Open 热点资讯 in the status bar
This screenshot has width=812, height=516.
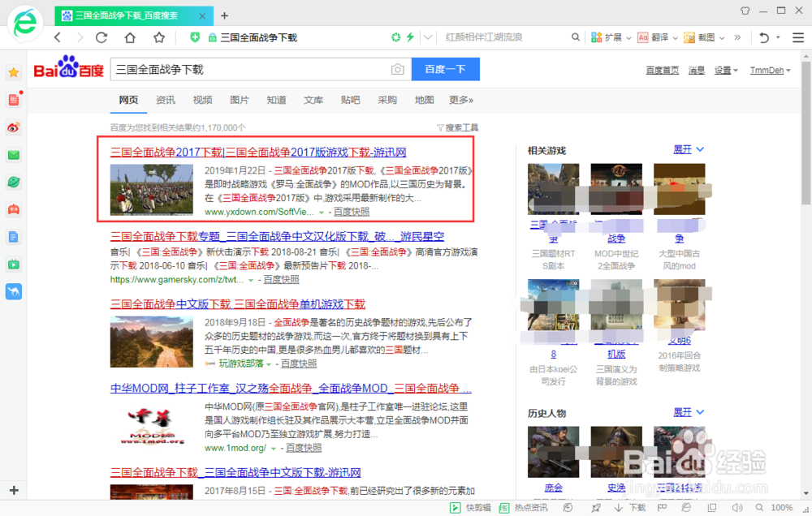click(528, 506)
